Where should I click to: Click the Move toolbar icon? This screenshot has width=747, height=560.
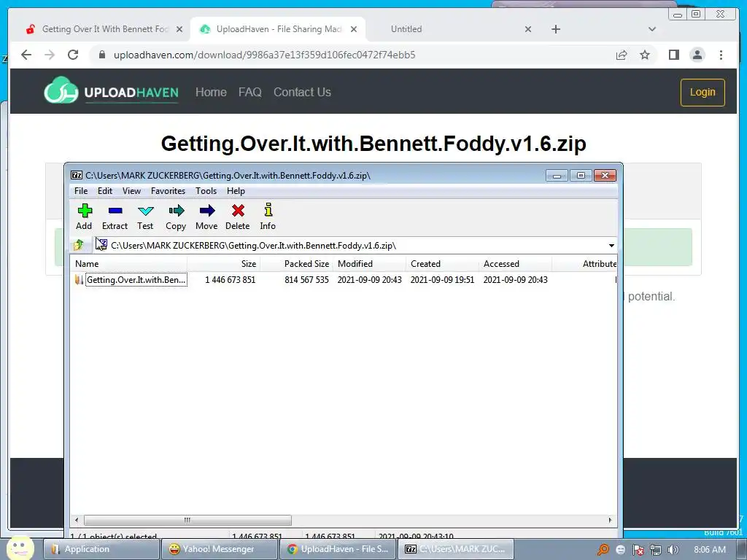206,217
